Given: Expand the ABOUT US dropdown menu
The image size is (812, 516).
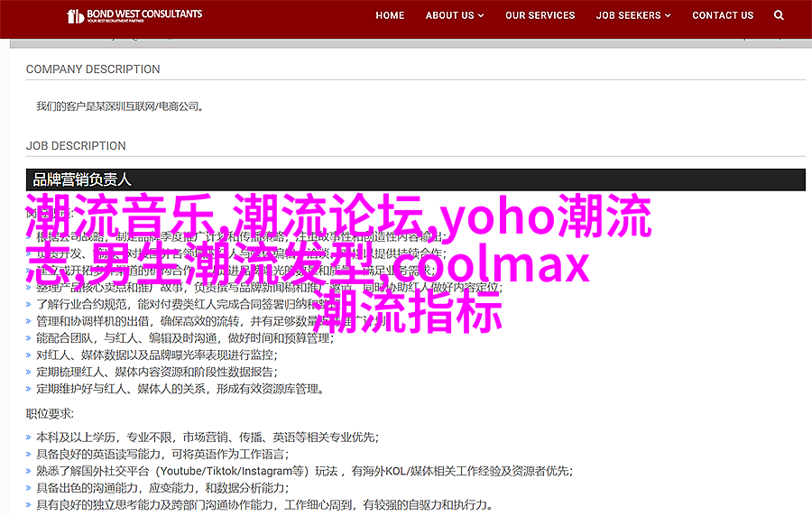Looking at the screenshot, I should [455, 15].
